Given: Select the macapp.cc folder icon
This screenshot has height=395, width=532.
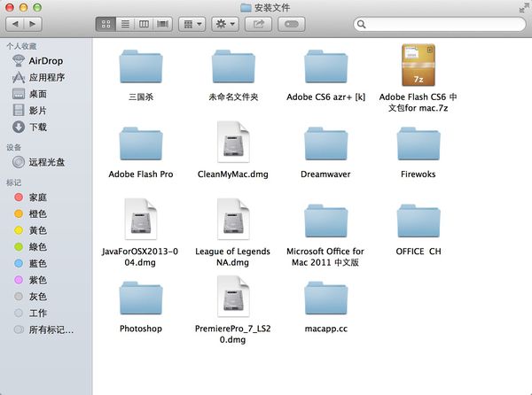Looking at the screenshot, I should pos(326,298).
